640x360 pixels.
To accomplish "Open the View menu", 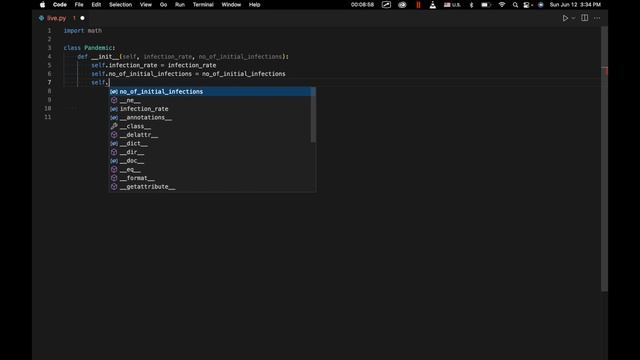I will [x=146, y=5].
